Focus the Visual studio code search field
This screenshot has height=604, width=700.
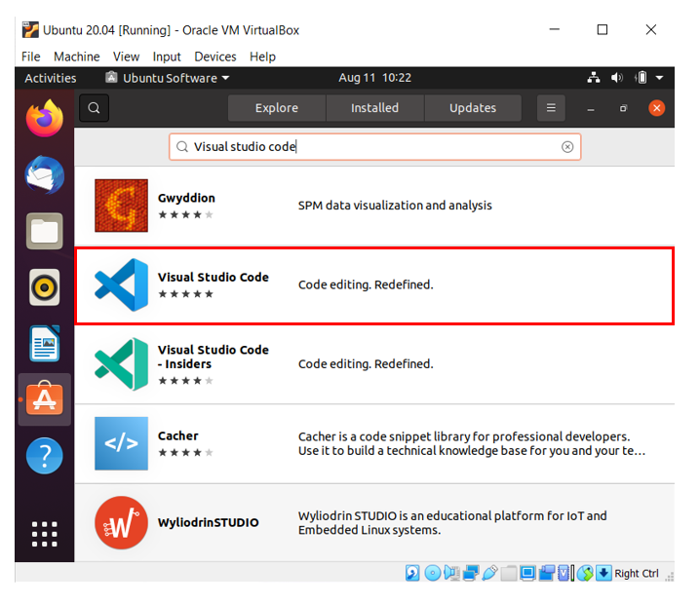374,147
